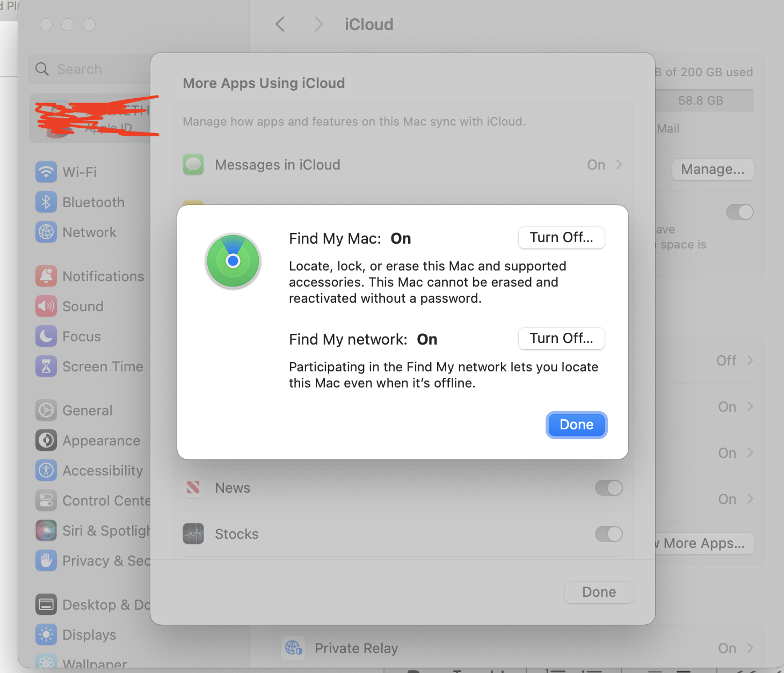
Task: Click the Stocks row label
Action: point(237,534)
